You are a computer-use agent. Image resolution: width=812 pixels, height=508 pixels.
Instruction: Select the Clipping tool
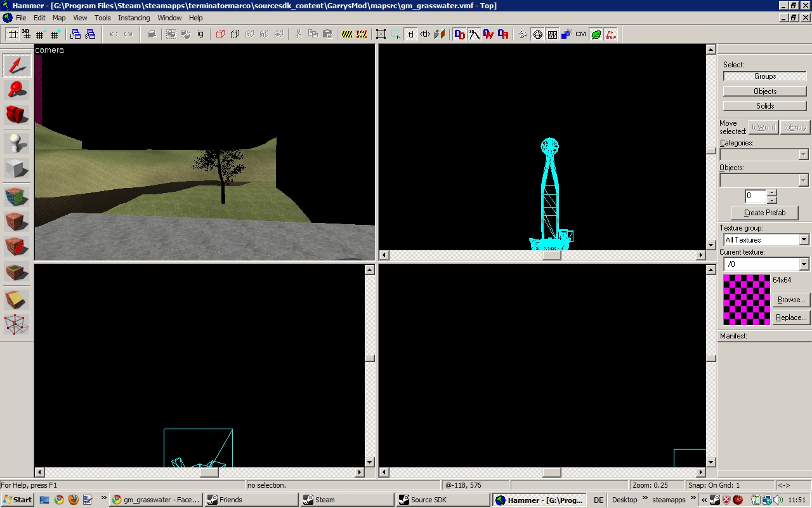(16, 299)
